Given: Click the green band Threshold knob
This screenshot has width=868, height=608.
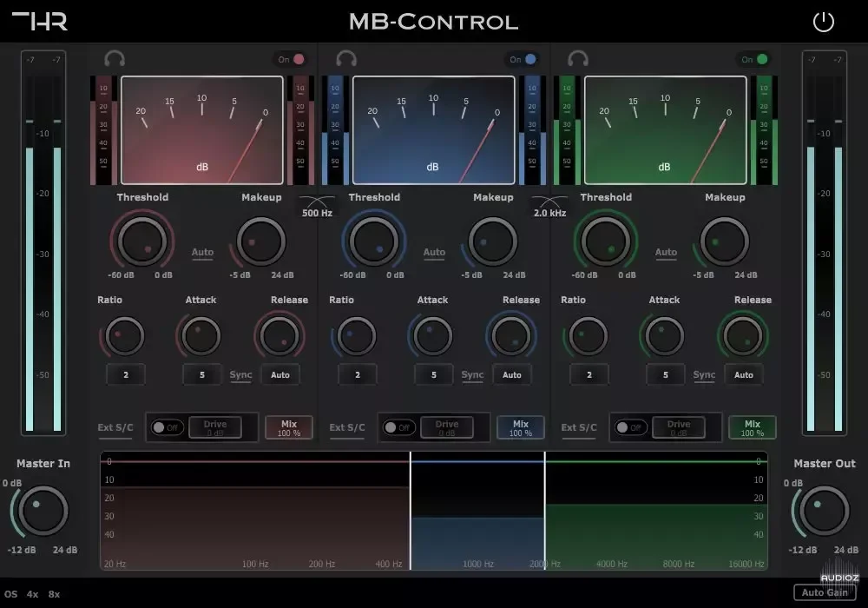Looking at the screenshot, I should (x=605, y=241).
